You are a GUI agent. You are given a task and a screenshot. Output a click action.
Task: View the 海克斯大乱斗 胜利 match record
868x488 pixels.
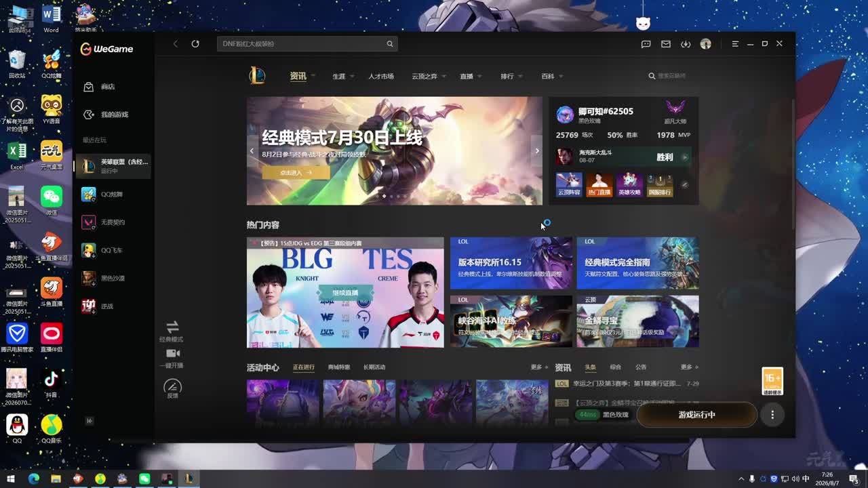point(623,157)
